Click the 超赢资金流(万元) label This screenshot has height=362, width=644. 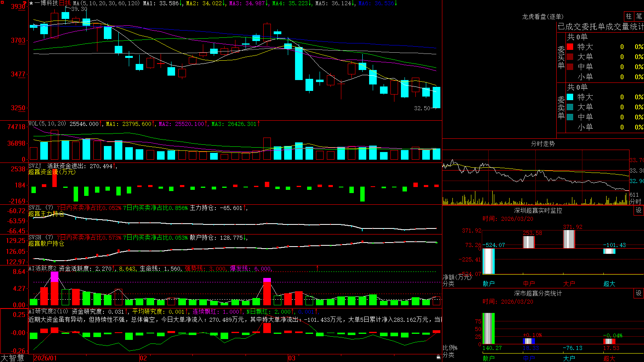coord(52,172)
